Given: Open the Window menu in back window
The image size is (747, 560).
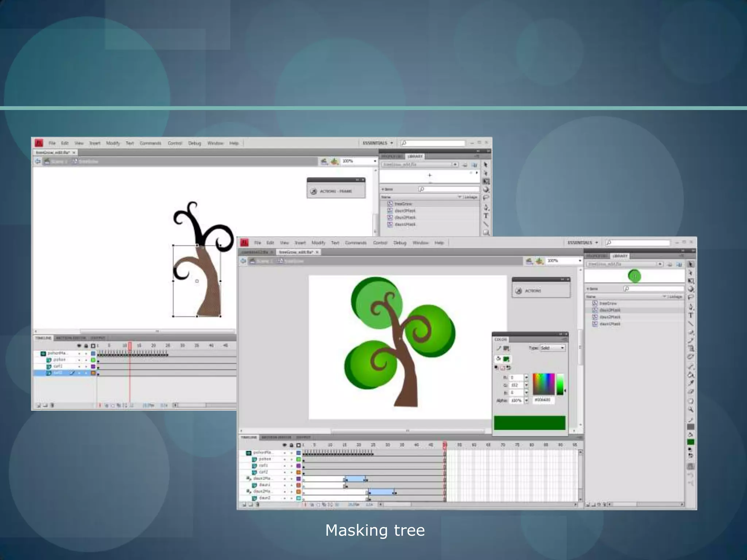Looking at the screenshot, I should click(215, 143).
